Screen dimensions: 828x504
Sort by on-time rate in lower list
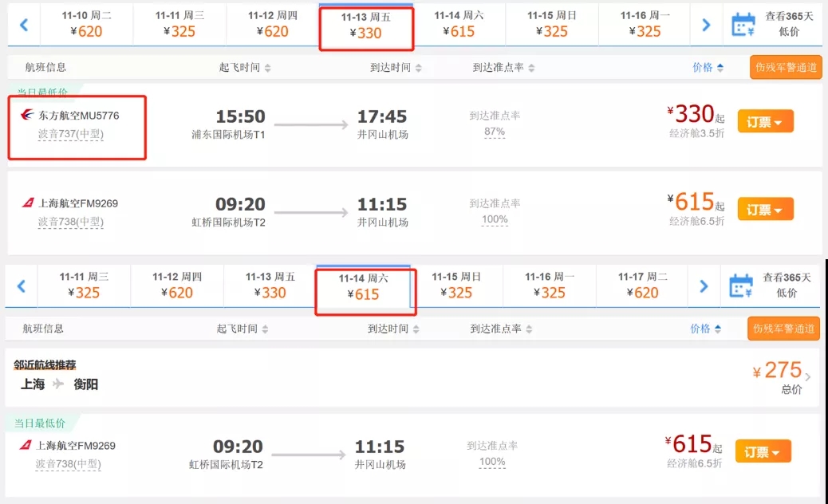tap(501, 329)
